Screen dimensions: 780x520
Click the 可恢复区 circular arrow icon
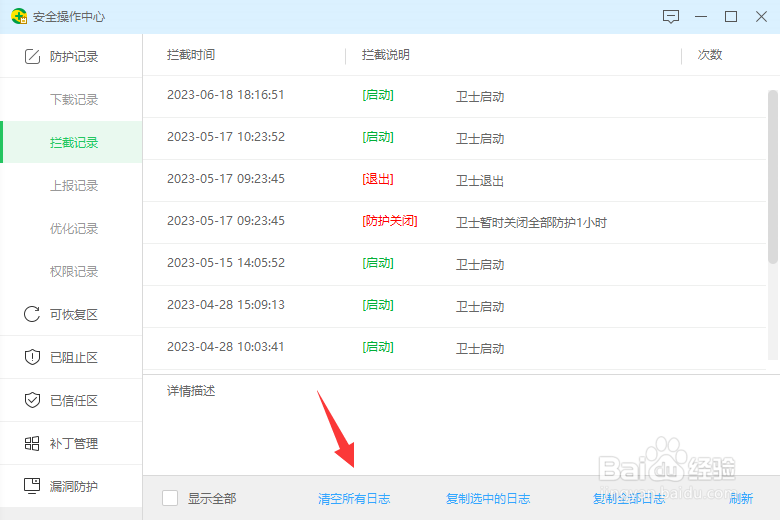pyautogui.click(x=32, y=314)
